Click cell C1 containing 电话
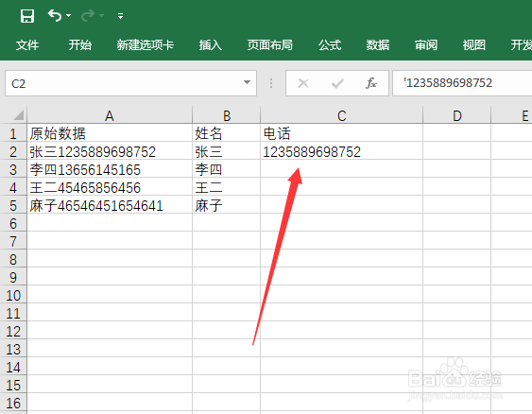The width and height of the screenshot is (532, 414). click(342, 133)
